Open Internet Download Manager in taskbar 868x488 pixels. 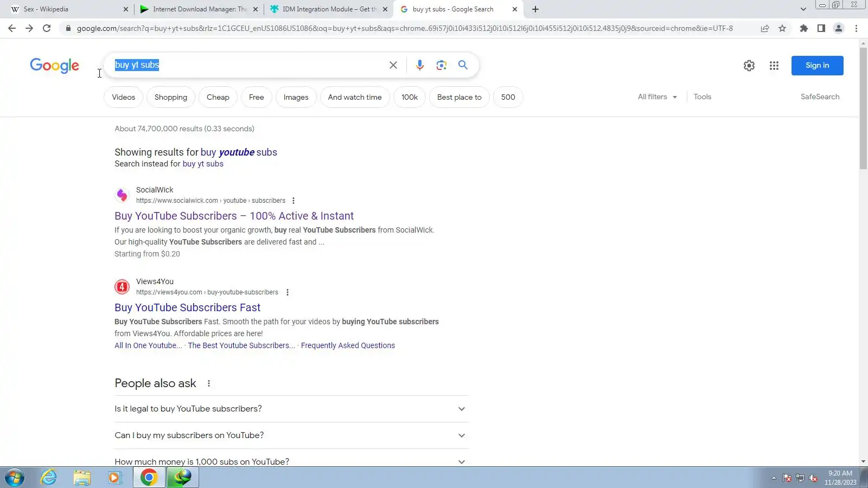click(x=183, y=478)
